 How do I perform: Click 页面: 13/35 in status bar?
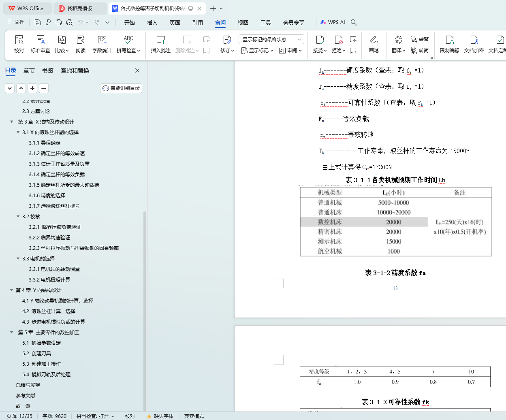coord(19,416)
